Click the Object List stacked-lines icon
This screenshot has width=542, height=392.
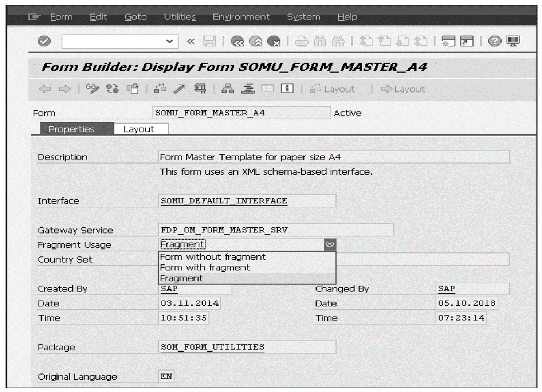coord(248,89)
